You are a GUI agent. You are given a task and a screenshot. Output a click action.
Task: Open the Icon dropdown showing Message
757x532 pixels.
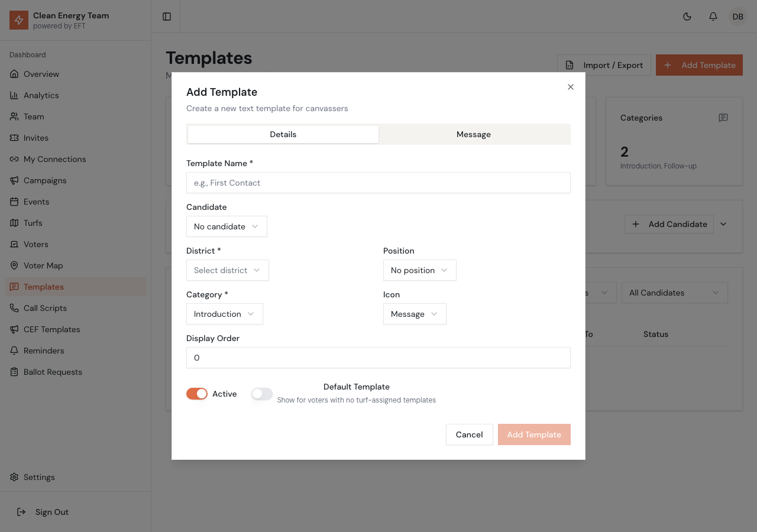click(415, 314)
